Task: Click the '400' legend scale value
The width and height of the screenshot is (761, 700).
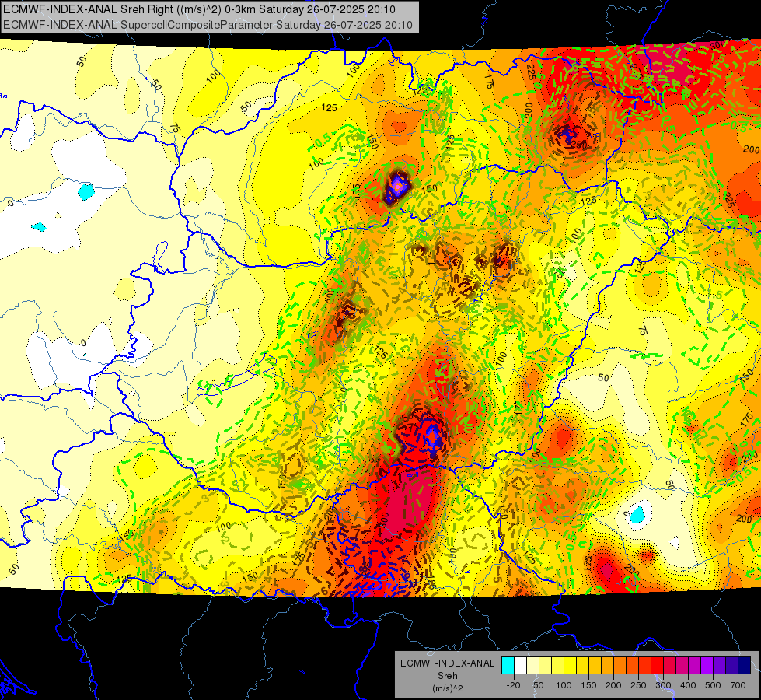Action: click(x=688, y=685)
